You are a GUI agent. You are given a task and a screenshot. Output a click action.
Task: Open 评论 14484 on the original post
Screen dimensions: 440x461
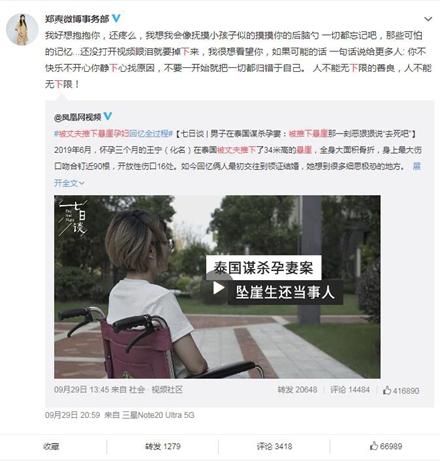click(350, 390)
